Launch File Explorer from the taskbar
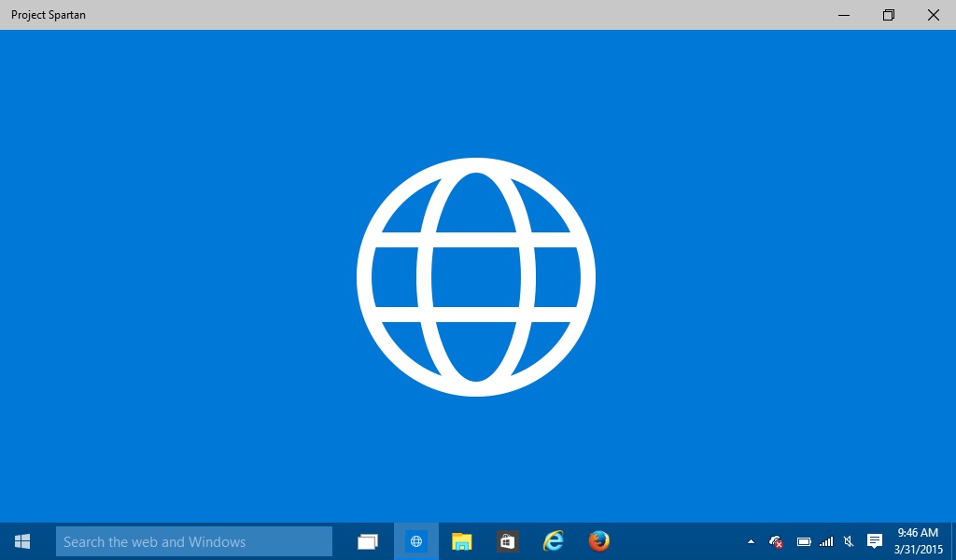Screen dimensions: 956x560 (x=461, y=541)
